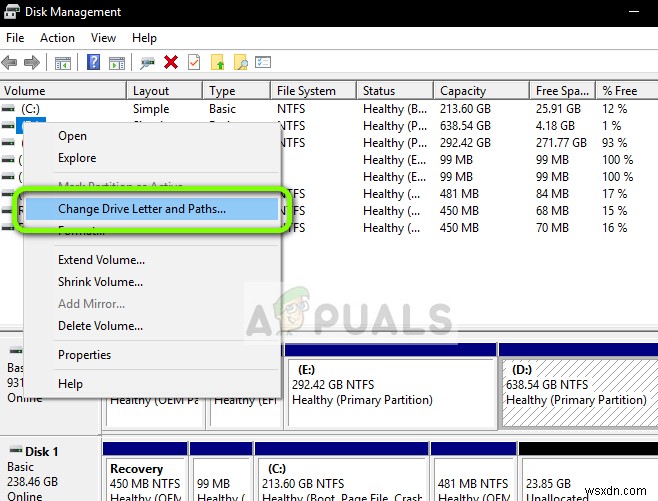Image resolution: width=658 pixels, height=501 pixels.
Task: Click the 25.91 GB free space cell
Action: (558, 109)
